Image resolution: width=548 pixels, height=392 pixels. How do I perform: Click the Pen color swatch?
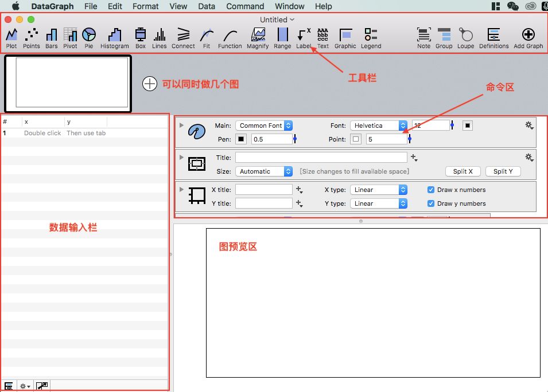pyautogui.click(x=241, y=139)
